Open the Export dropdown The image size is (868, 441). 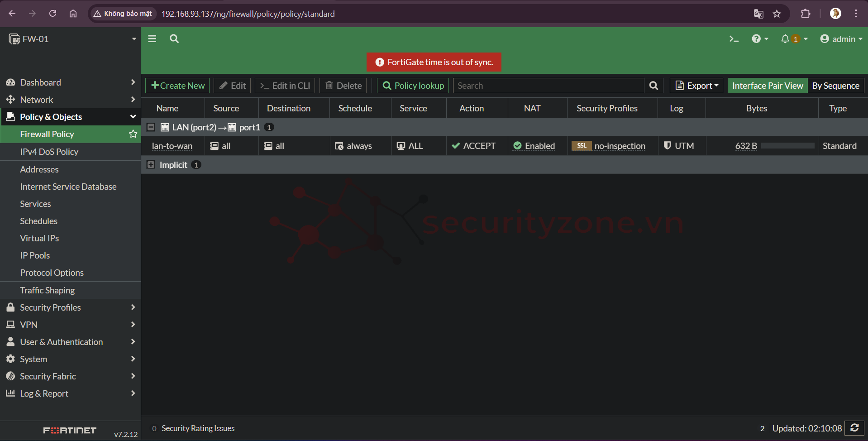(x=696, y=86)
